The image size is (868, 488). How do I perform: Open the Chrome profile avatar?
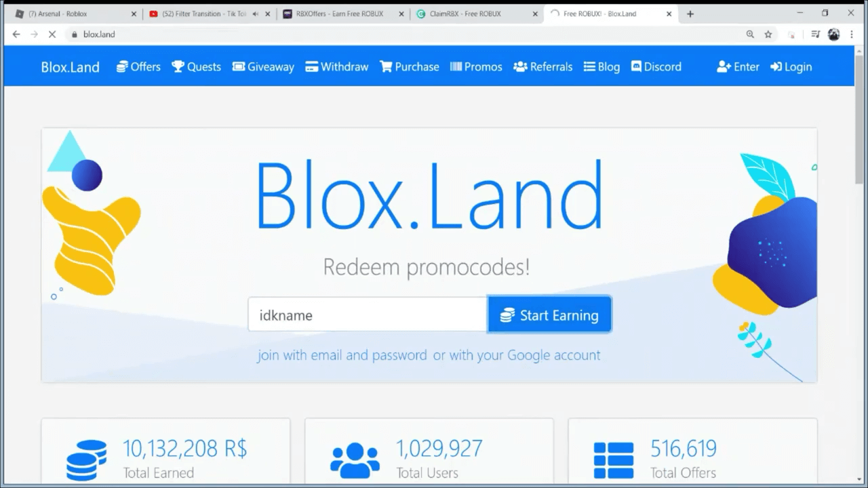[x=834, y=35]
